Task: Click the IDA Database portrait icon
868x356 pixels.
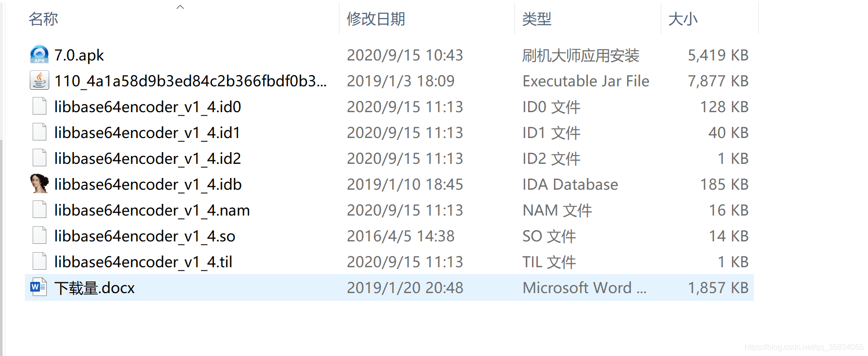Action: 39,184
